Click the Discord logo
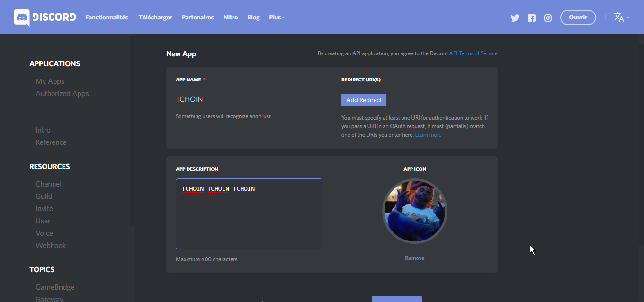Screen dimensions: 644x302 [45, 18]
